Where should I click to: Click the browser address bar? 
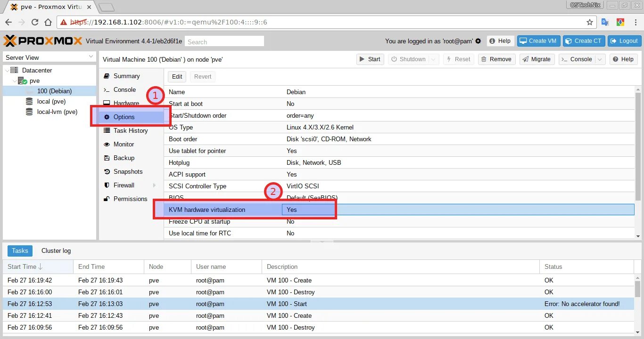(x=325, y=22)
